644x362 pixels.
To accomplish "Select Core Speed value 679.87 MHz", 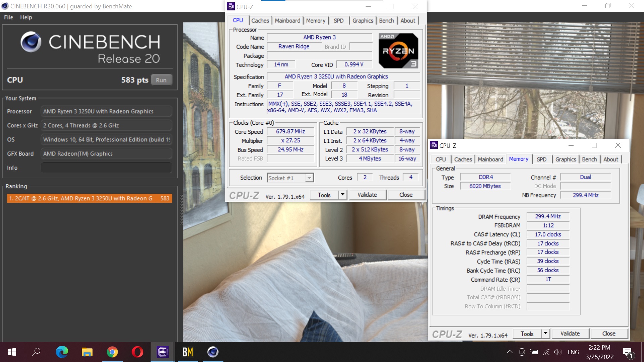I will coord(290,132).
